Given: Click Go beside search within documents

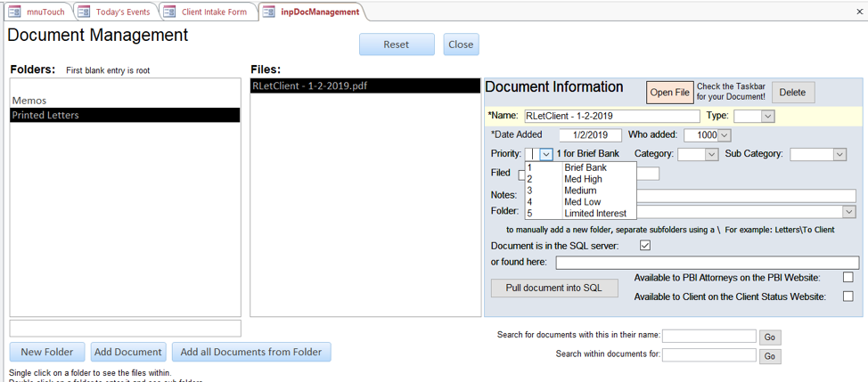Looking at the screenshot, I should tap(770, 356).
